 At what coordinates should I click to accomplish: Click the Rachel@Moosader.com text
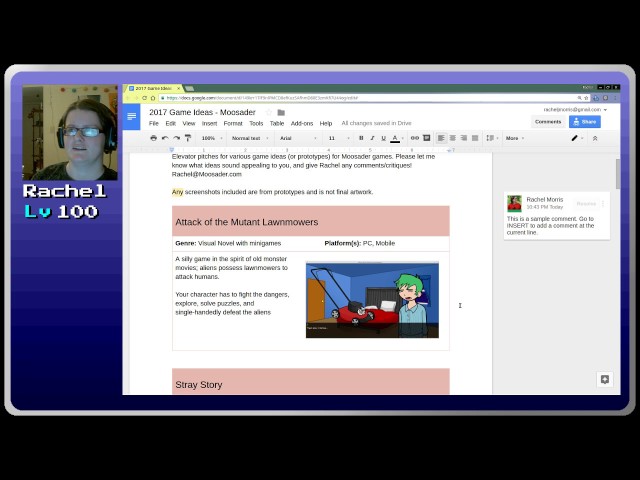coord(207,174)
